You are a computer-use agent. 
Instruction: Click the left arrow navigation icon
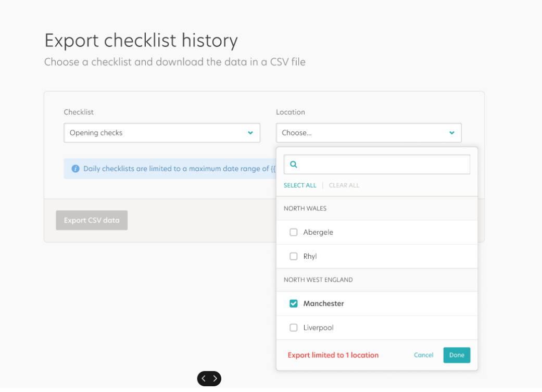(x=203, y=378)
